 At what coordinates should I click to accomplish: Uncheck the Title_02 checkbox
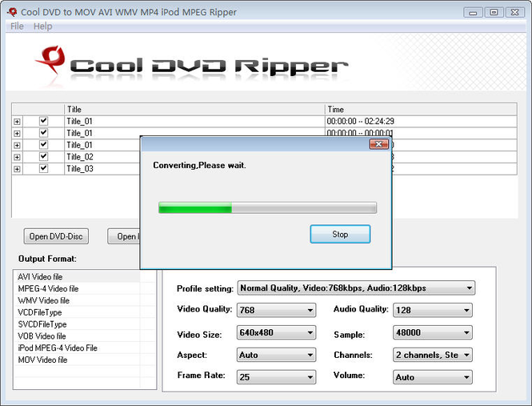pos(43,157)
